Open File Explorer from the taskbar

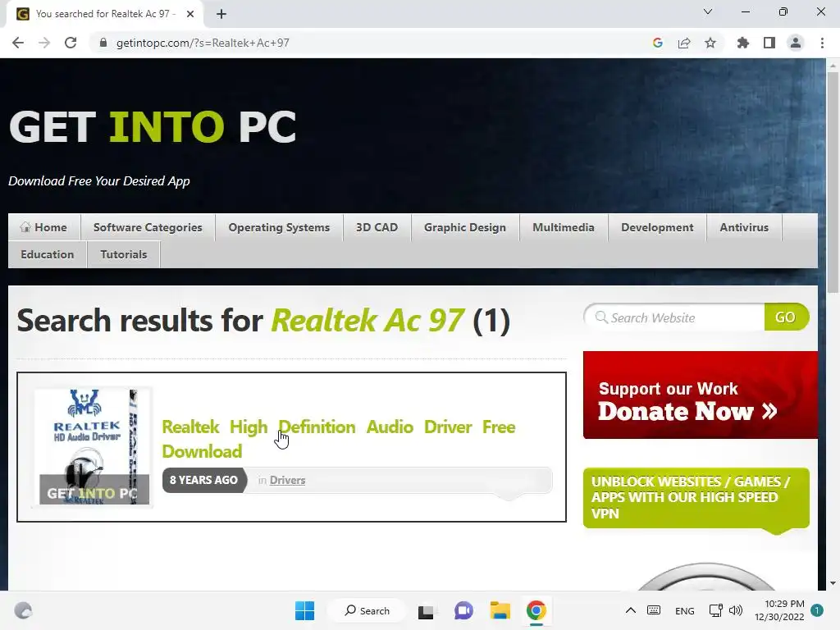click(x=500, y=610)
